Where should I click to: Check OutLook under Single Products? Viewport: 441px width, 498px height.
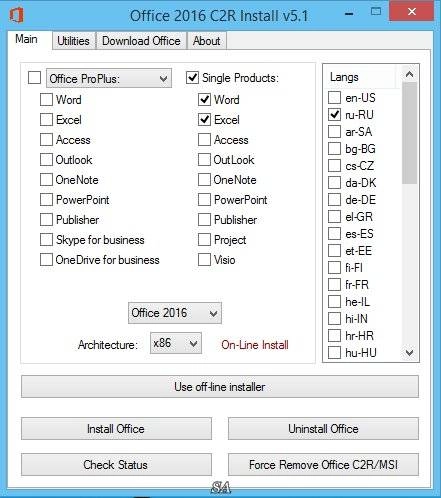204,160
